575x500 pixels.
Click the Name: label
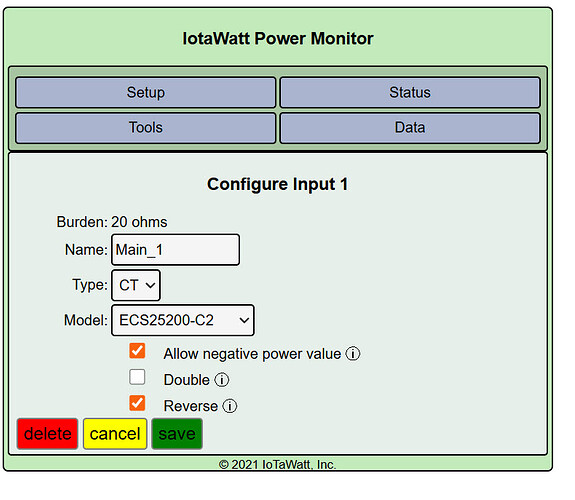(x=86, y=250)
